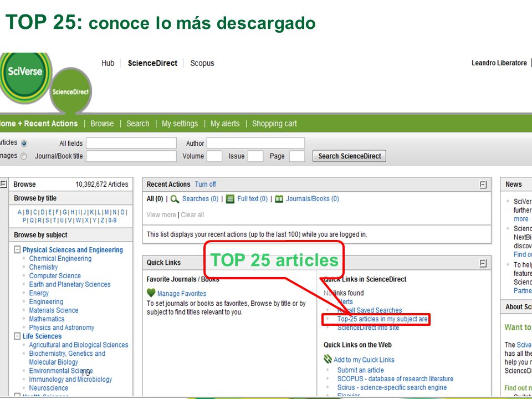Open the Neuroscience subject

(x=49, y=388)
